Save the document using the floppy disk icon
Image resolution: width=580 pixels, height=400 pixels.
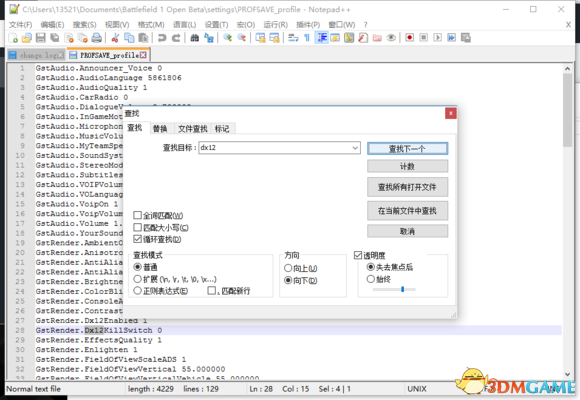[41, 38]
